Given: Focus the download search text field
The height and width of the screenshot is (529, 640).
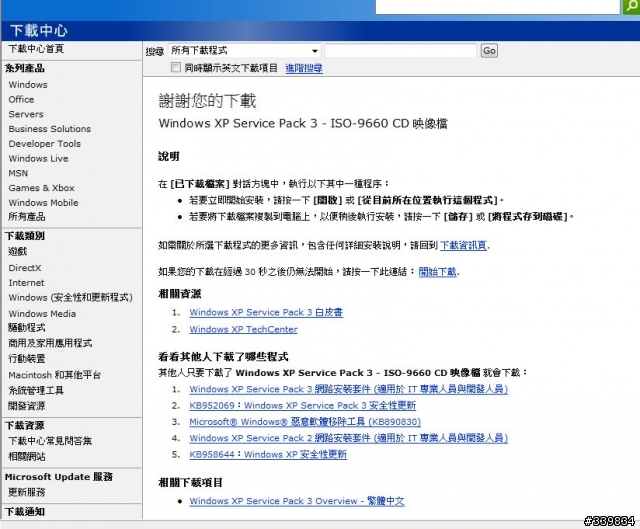Looking at the screenshot, I should click(400, 51).
